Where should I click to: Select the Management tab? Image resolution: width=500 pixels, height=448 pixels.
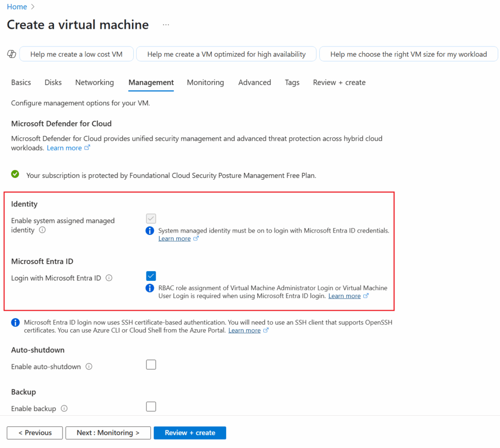151,83
